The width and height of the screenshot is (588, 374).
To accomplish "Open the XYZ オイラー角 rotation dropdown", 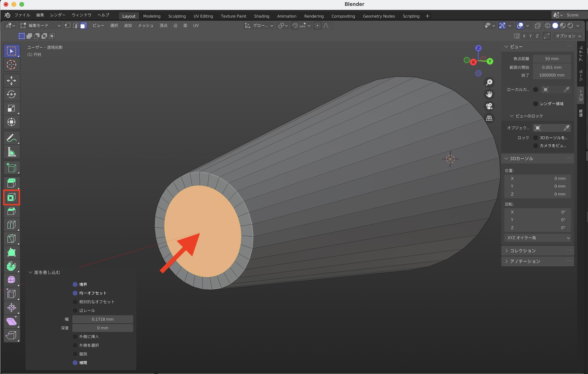I will [538, 238].
